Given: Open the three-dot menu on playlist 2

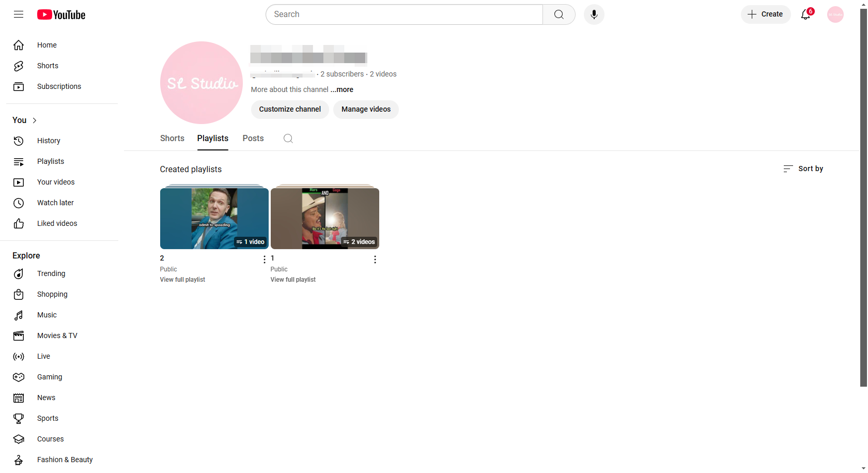Looking at the screenshot, I should pos(265,259).
